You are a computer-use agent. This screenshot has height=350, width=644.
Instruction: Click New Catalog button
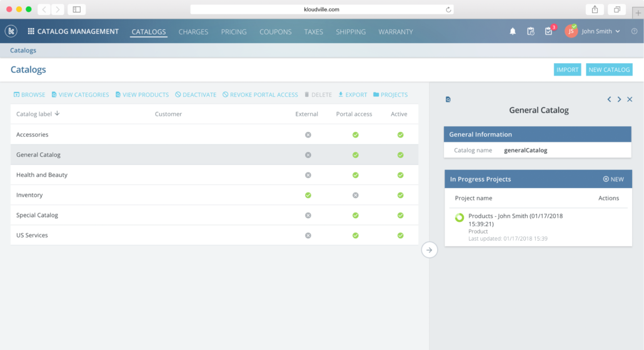click(x=609, y=70)
